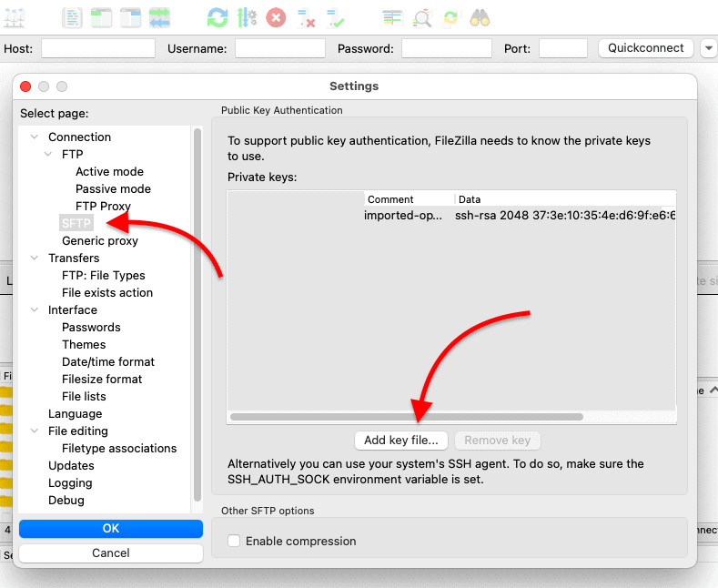Image resolution: width=718 pixels, height=588 pixels.
Task: Enable compression checkbox
Action: coord(234,541)
